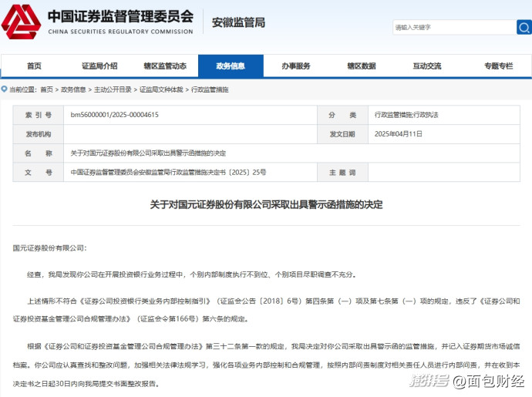Click the 主题词 label cell
This screenshot has height=397, width=532.
tap(342, 173)
